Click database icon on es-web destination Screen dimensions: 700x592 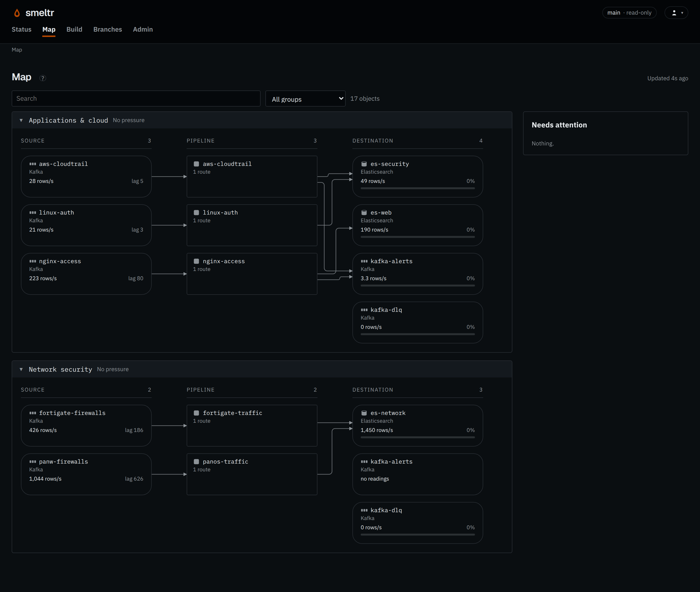pyautogui.click(x=364, y=212)
